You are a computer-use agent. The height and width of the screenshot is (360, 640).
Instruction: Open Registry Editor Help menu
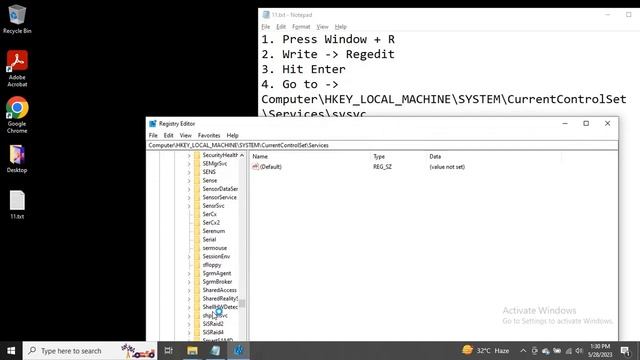(x=233, y=136)
